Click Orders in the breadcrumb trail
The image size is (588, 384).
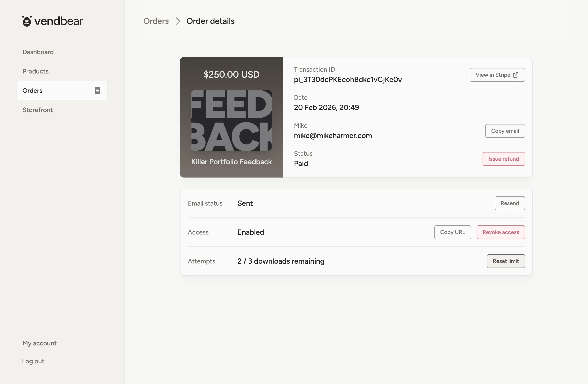point(156,21)
